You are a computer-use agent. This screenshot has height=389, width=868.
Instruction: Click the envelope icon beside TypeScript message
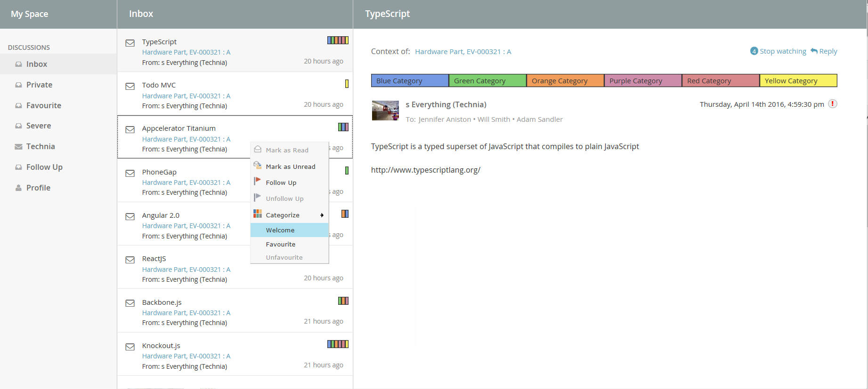[x=130, y=43]
